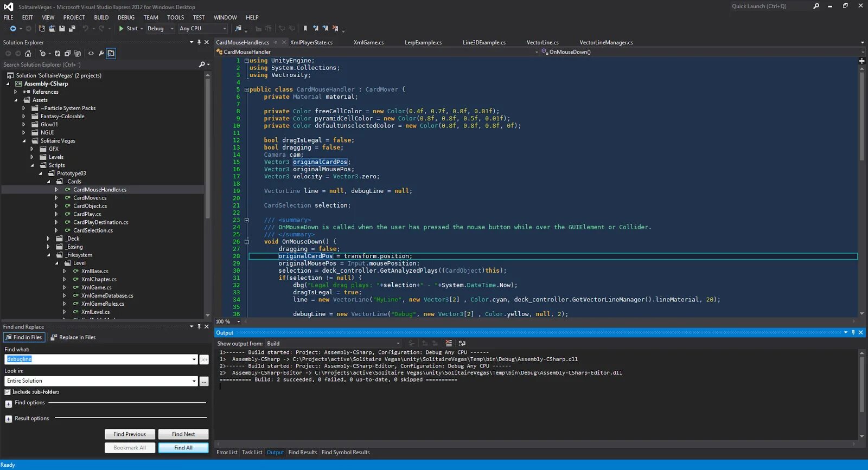The height and width of the screenshot is (470, 868).
Task: Open the BUILD menu
Action: tap(101, 17)
